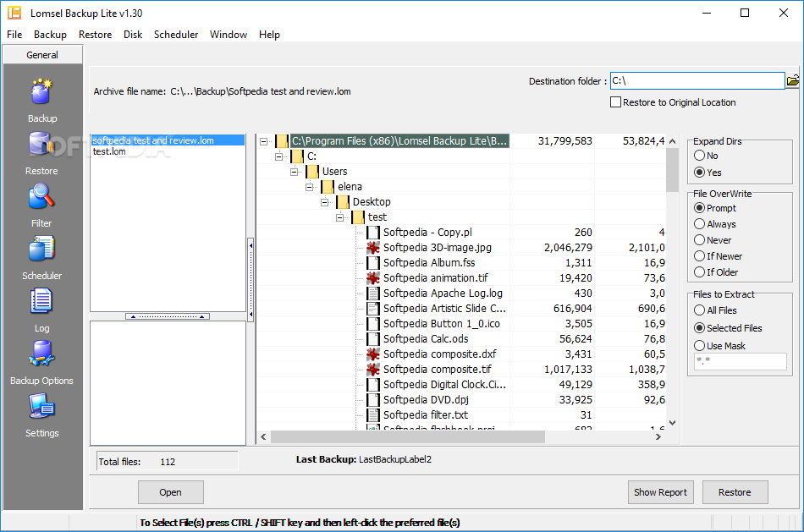Set Expand Dirs to Yes
804x532 pixels.
click(699, 173)
